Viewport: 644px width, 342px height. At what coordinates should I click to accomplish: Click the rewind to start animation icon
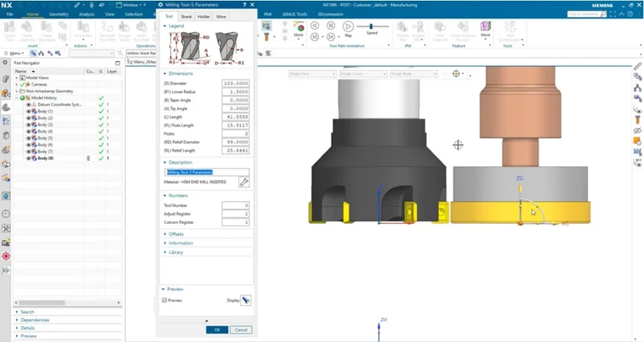coord(314,37)
